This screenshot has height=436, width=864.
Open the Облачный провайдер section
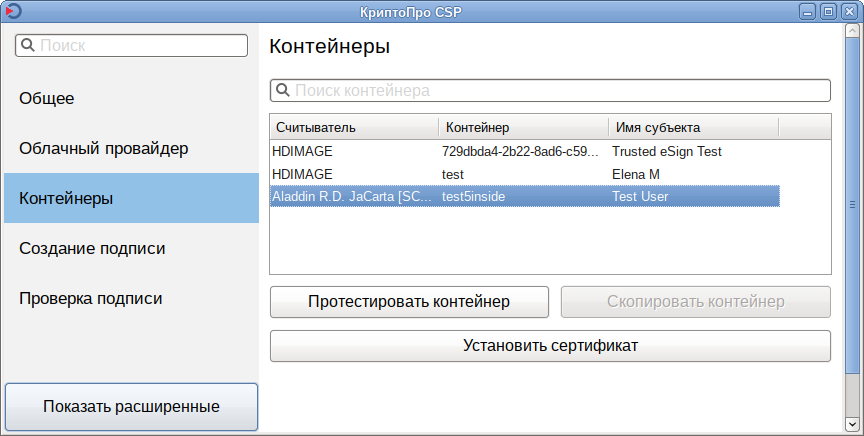[131, 148]
